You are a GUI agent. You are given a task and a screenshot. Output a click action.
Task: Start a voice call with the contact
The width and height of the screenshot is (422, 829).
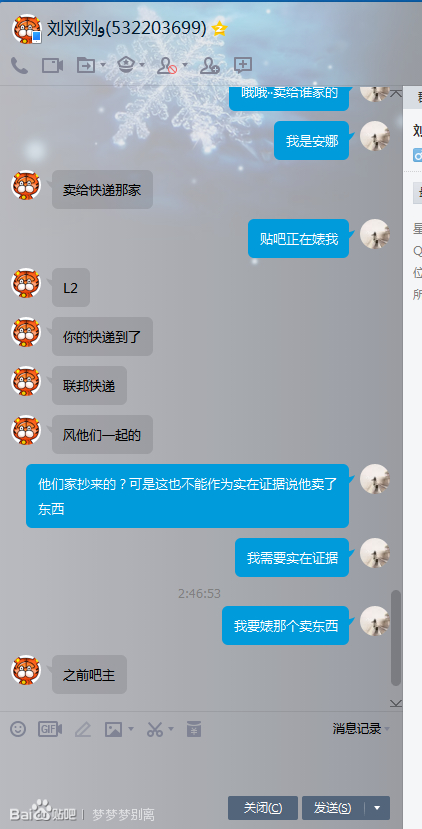(20, 66)
